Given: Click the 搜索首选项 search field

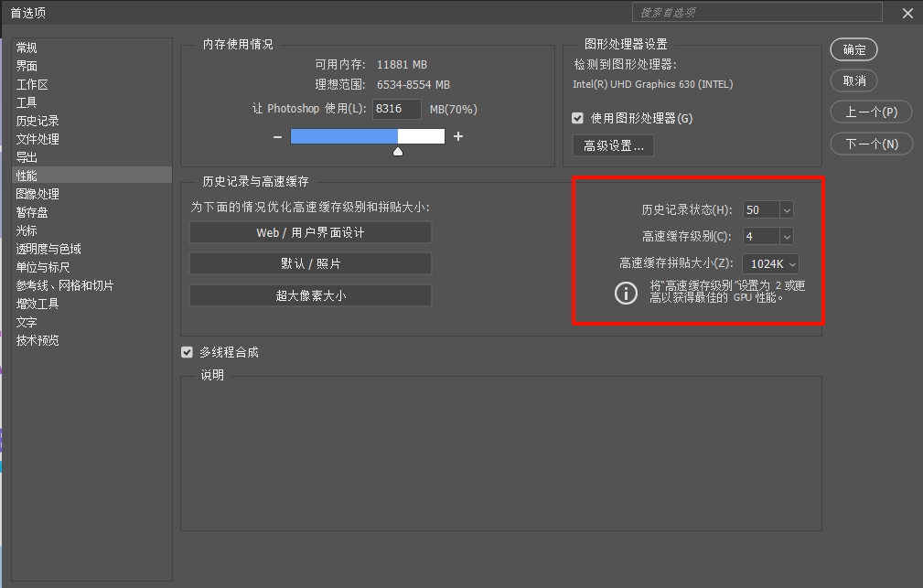Looking at the screenshot, I should click(756, 12).
